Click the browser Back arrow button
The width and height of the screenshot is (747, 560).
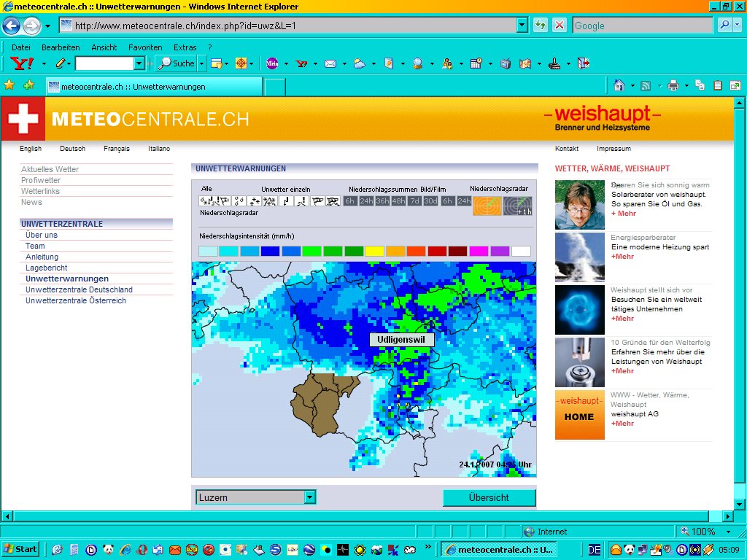pyautogui.click(x=12, y=26)
